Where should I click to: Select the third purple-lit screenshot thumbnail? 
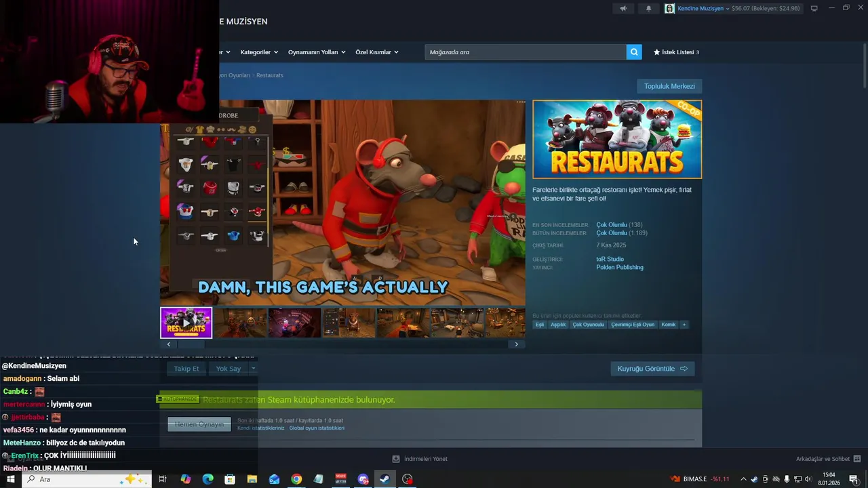click(x=294, y=323)
